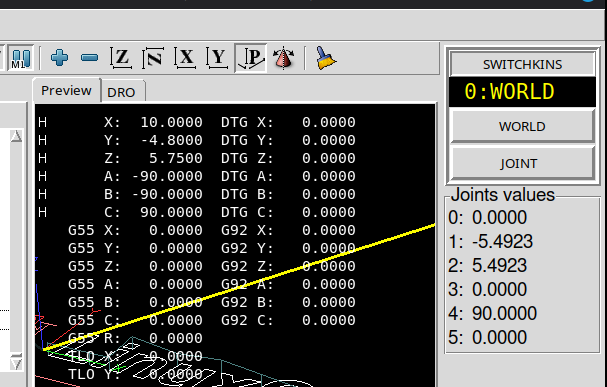Clear live plot with broom icon
This screenshot has height=387, width=607.
pos(326,58)
